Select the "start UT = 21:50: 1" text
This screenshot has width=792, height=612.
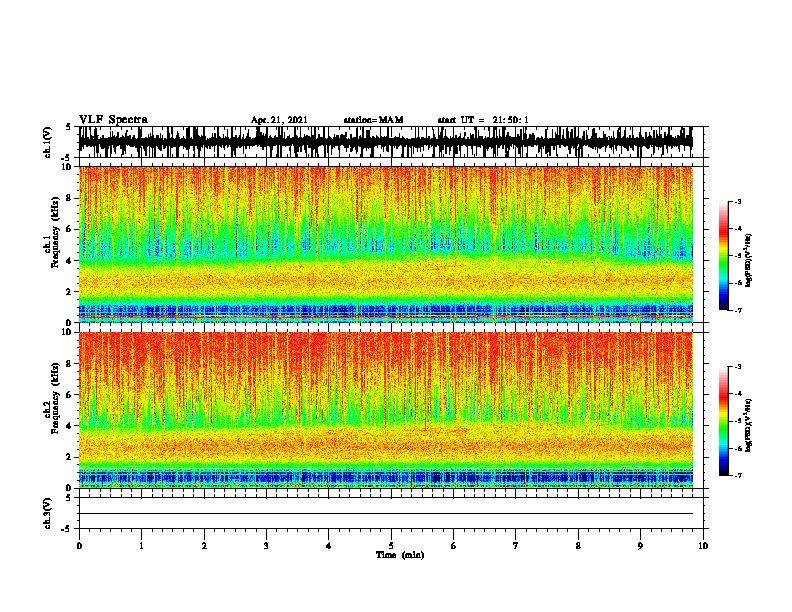click(483, 120)
